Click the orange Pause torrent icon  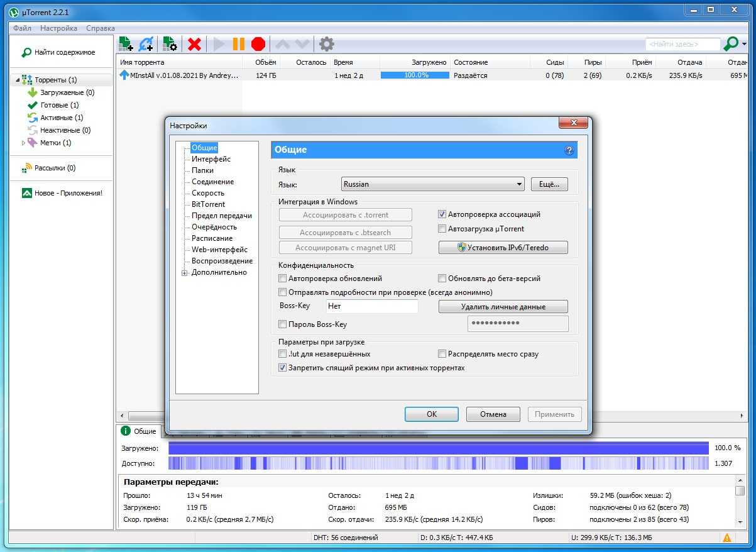pos(239,44)
